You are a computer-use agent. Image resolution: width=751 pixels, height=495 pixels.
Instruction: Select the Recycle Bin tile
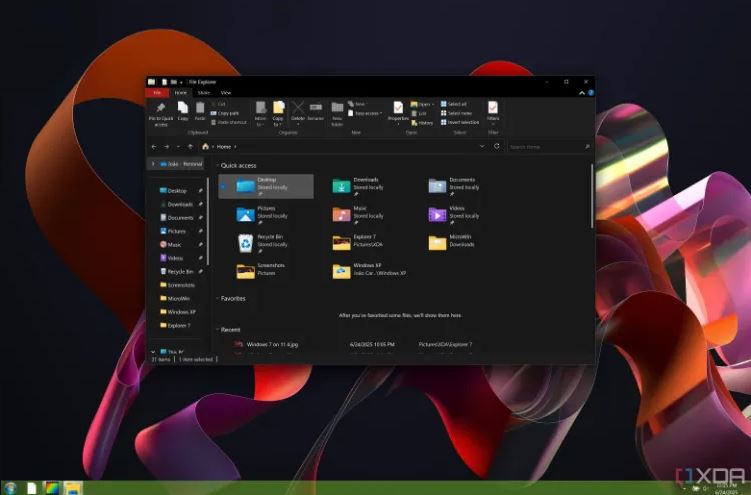tap(266, 243)
